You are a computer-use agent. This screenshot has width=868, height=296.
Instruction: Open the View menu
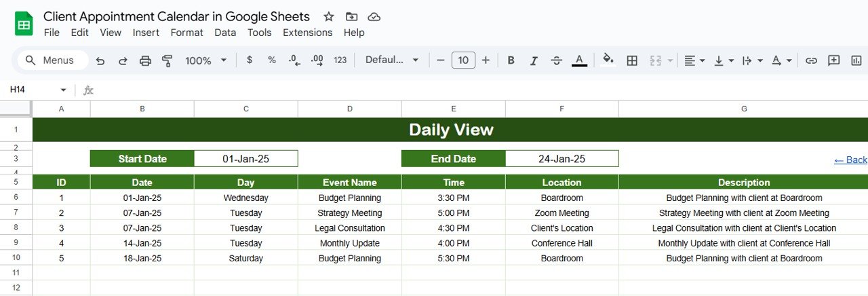pyautogui.click(x=111, y=33)
